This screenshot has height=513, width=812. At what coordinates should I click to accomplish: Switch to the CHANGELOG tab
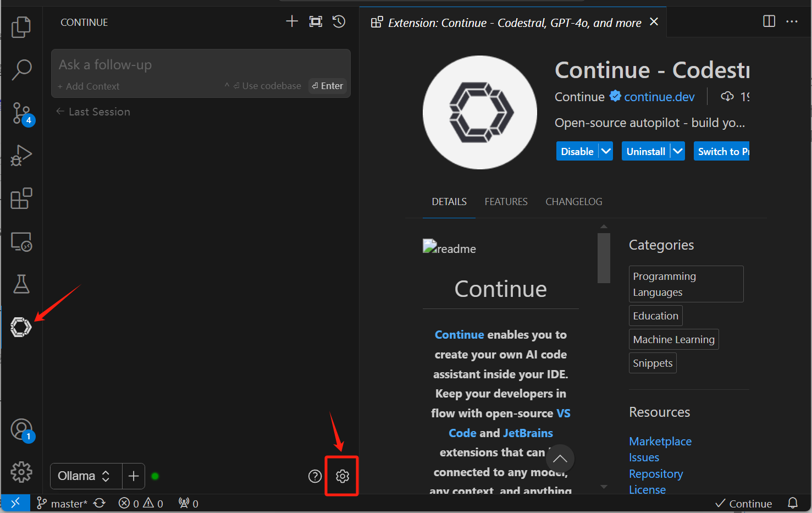pyautogui.click(x=574, y=202)
